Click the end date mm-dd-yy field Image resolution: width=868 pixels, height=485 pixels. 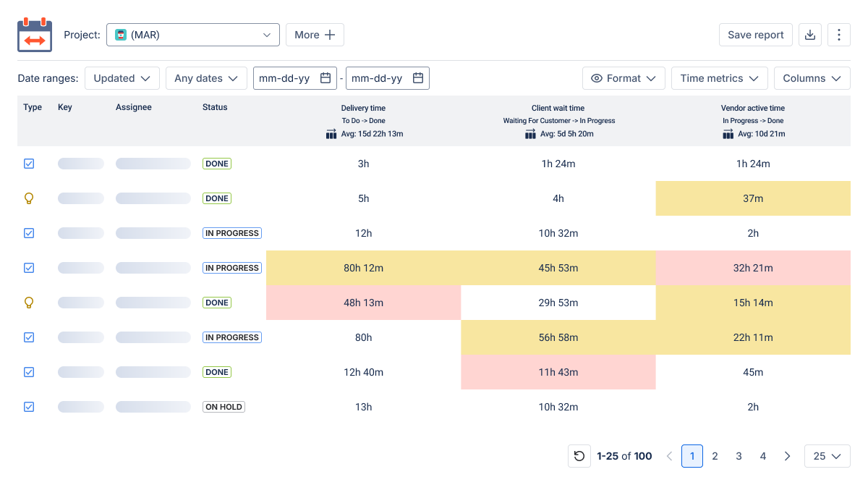coord(388,78)
